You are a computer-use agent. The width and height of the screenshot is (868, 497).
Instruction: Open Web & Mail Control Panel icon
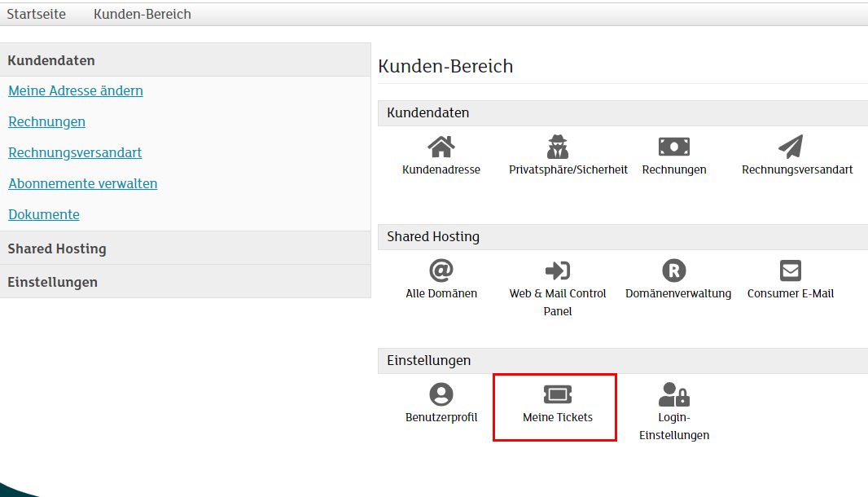click(x=558, y=270)
